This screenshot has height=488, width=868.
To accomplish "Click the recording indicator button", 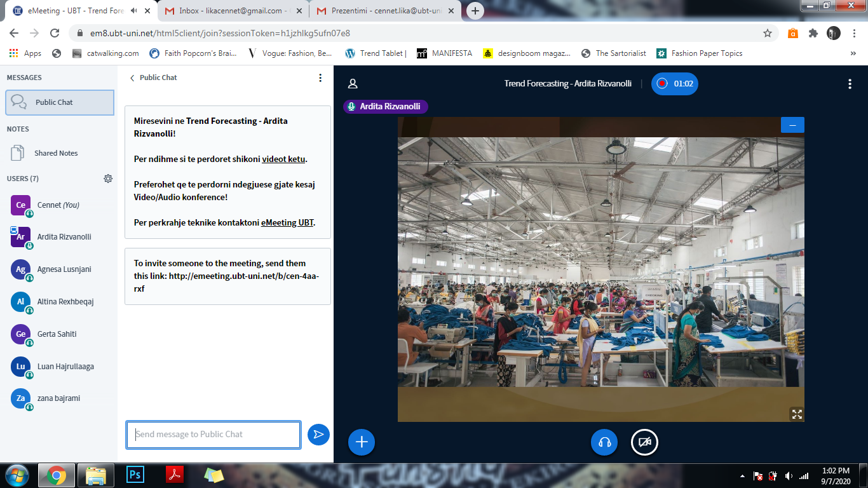I will tap(674, 84).
